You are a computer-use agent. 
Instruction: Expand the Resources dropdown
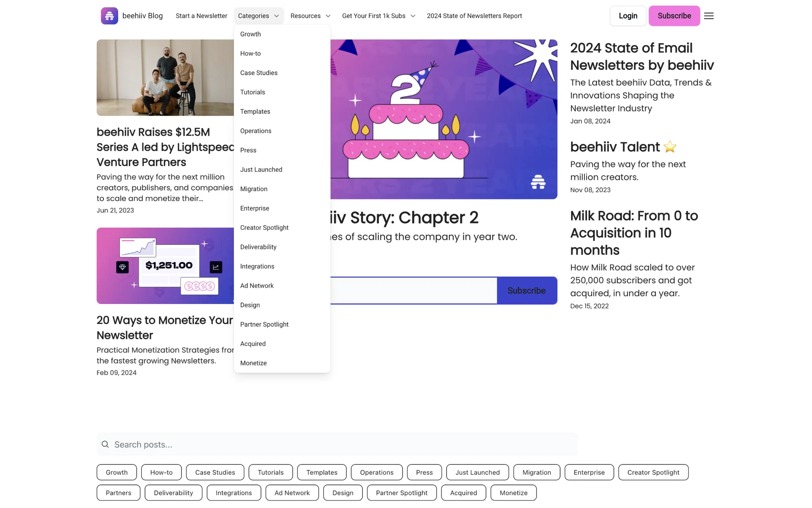click(x=310, y=16)
